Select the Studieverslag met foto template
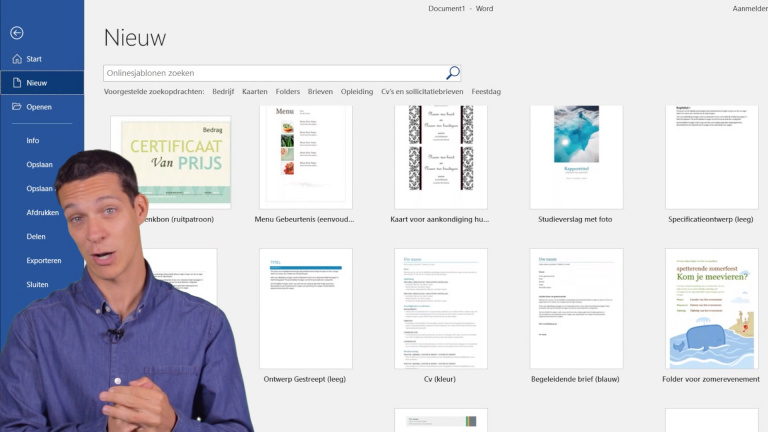This screenshot has width=768, height=432. pyautogui.click(x=576, y=155)
